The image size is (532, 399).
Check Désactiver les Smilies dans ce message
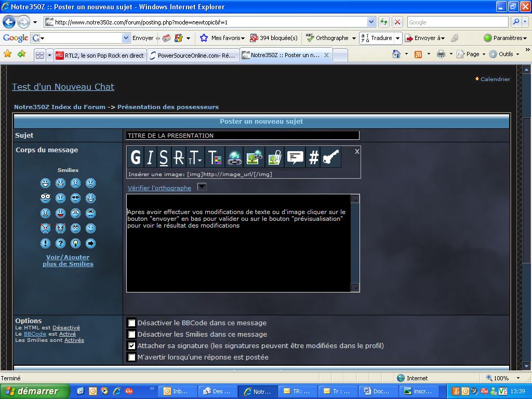tap(132, 335)
